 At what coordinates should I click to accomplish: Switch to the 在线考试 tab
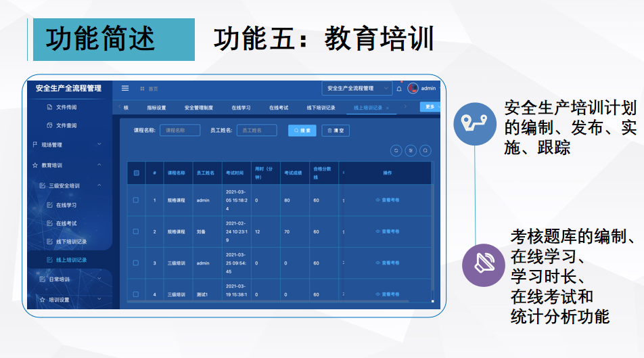coord(279,108)
